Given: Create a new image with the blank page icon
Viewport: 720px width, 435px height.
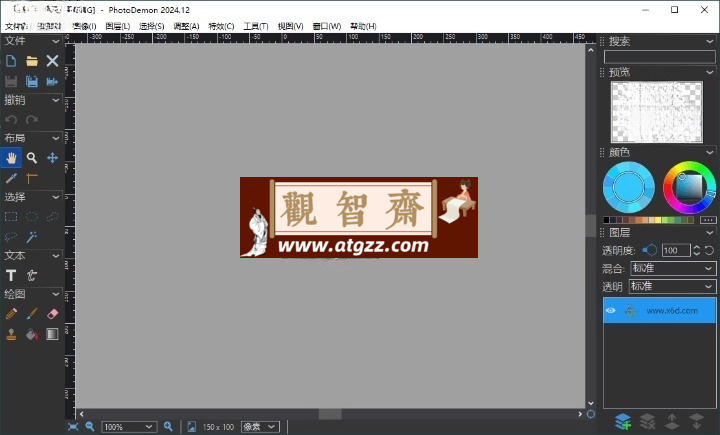Looking at the screenshot, I should pos(11,61).
